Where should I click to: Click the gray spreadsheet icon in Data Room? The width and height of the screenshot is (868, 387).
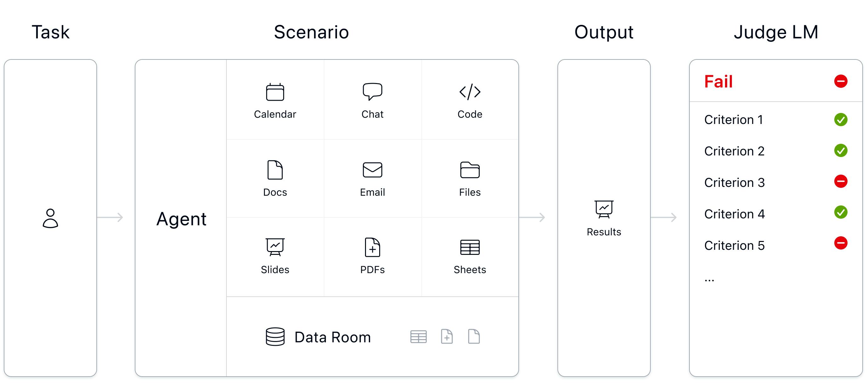[x=419, y=337]
